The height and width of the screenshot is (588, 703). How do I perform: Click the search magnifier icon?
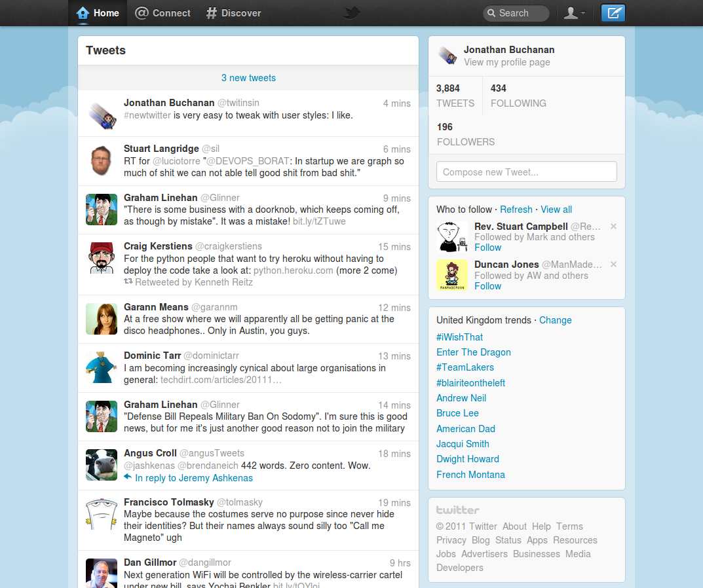tap(491, 13)
